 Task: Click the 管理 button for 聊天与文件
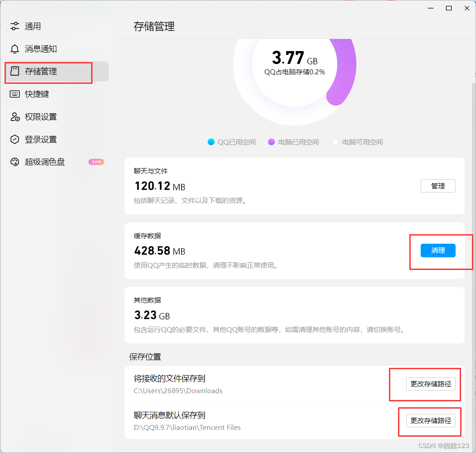coord(438,186)
